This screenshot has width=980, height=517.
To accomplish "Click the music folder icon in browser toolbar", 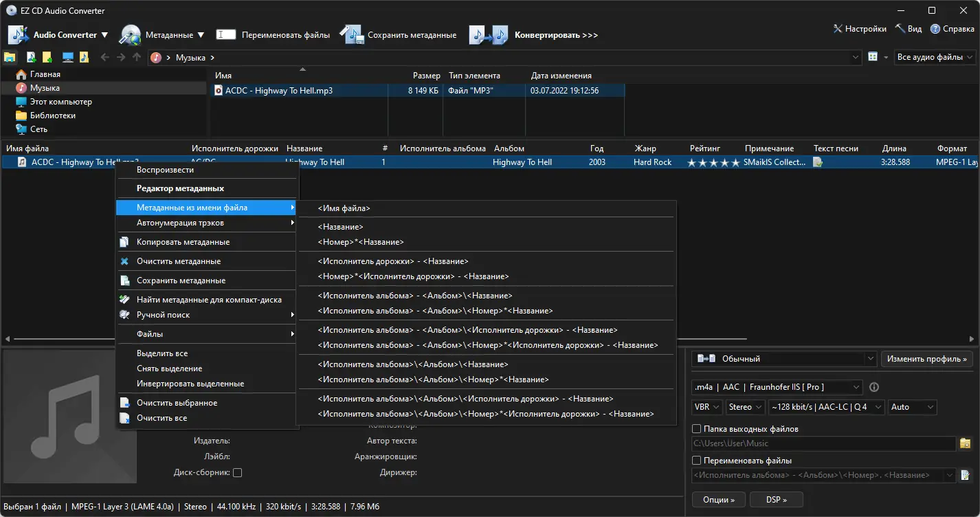I will (84, 57).
